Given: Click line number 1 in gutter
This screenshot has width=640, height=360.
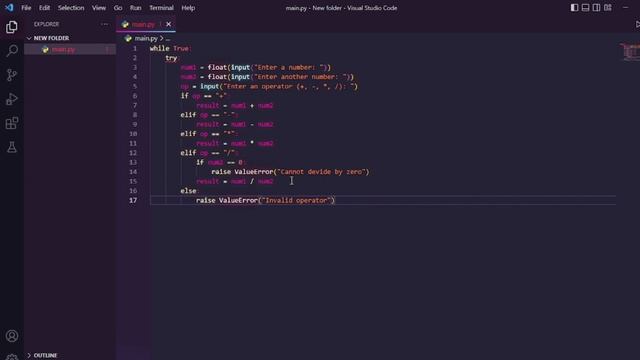Looking at the screenshot, I should [135, 48].
